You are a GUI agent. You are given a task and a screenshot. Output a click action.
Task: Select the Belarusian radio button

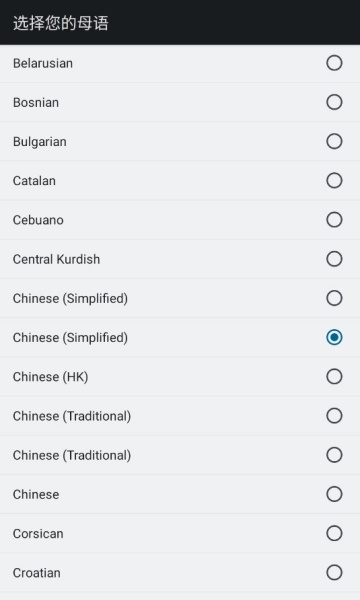[x=334, y=63]
